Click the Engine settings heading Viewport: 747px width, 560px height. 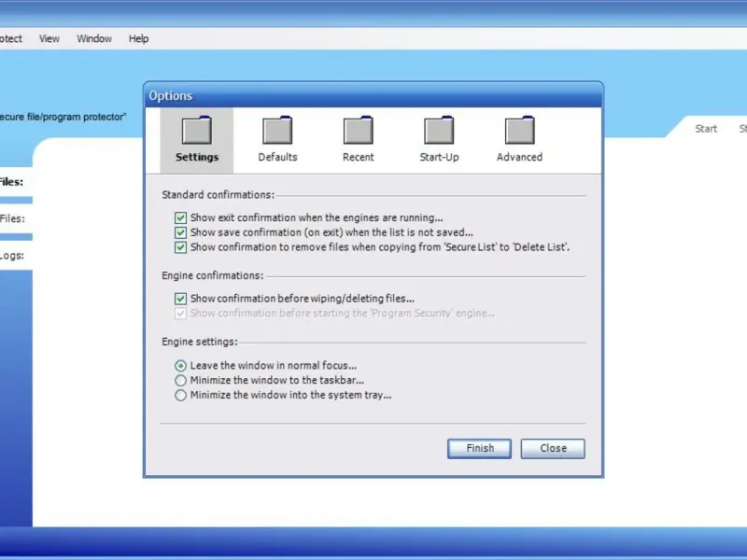point(200,342)
